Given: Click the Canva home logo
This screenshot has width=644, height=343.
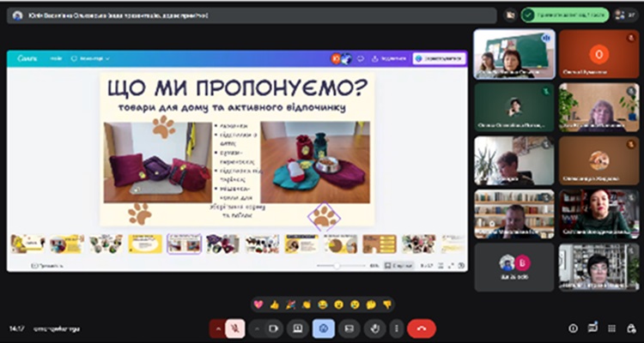Looking at the screenshot, I should [x=26, y=58].
